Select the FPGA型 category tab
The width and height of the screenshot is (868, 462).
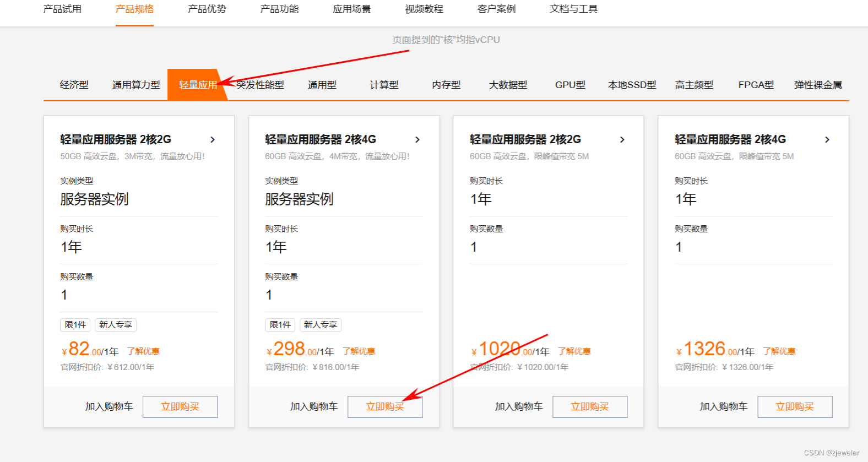pyautogui.click(x=756, y=85)
